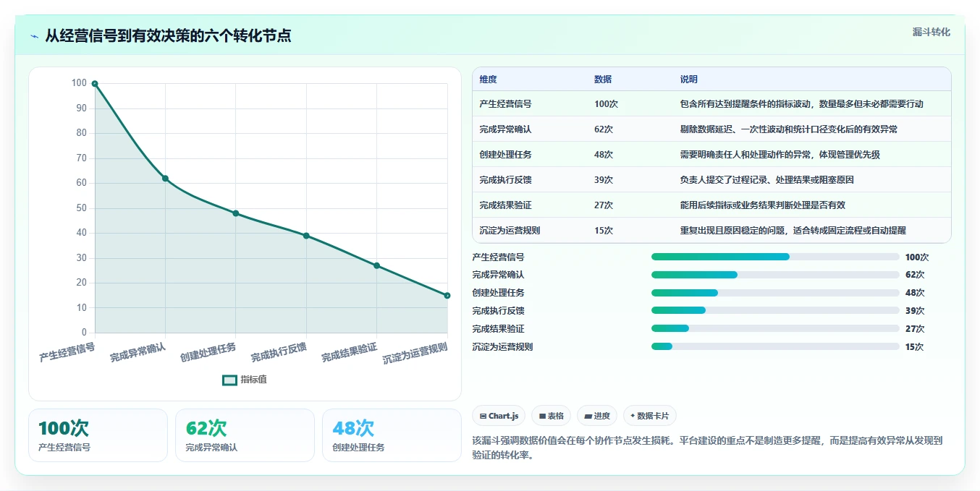Image resolution: width=980 pixels, height=491 pixels.
Task: Click the 完成执行反馈 x-axis label
Action: [x=279, y=352]
